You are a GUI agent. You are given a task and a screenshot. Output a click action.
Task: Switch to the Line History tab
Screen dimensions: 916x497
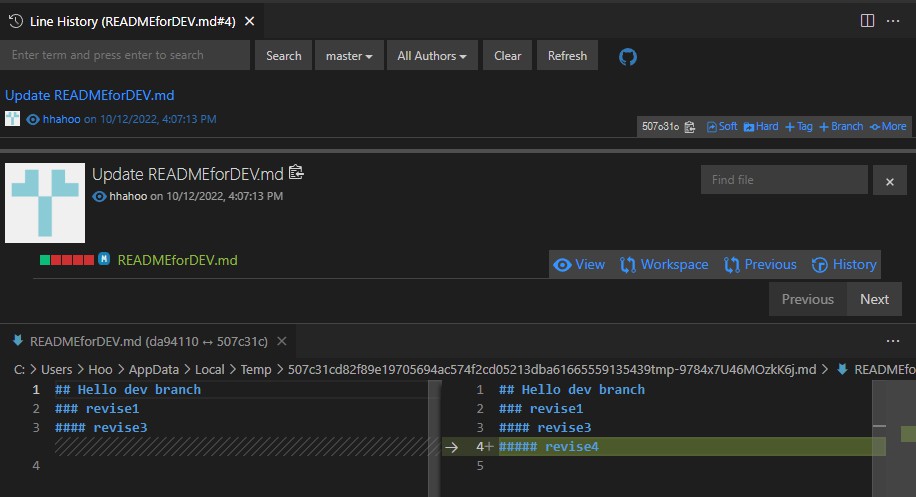133,22
